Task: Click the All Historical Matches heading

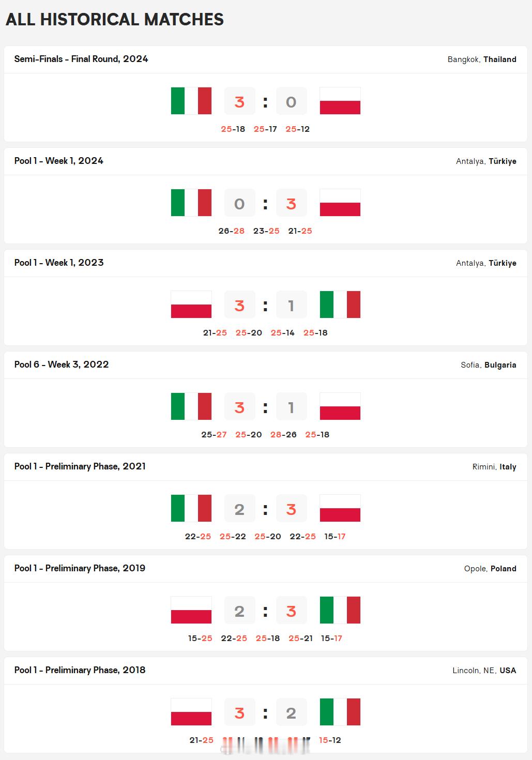Action: [x=115, y=20]
